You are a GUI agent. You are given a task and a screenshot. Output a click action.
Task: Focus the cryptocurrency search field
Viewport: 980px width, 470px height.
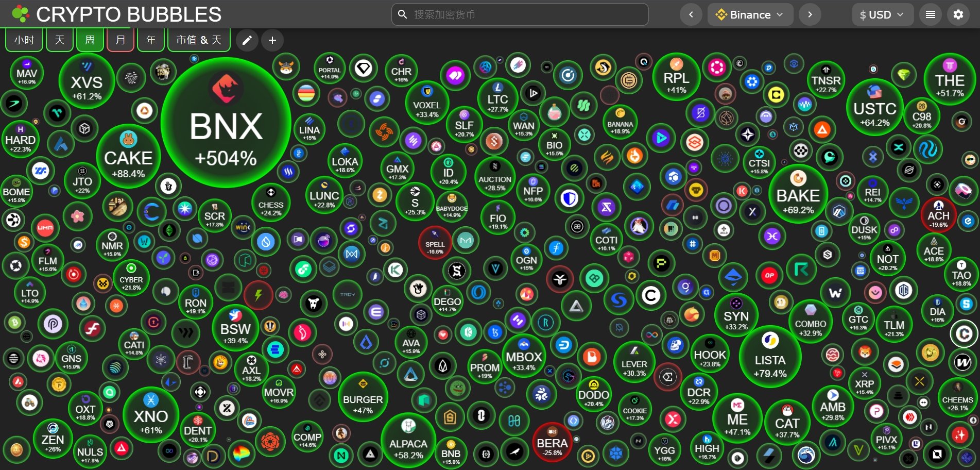point(520,14)
